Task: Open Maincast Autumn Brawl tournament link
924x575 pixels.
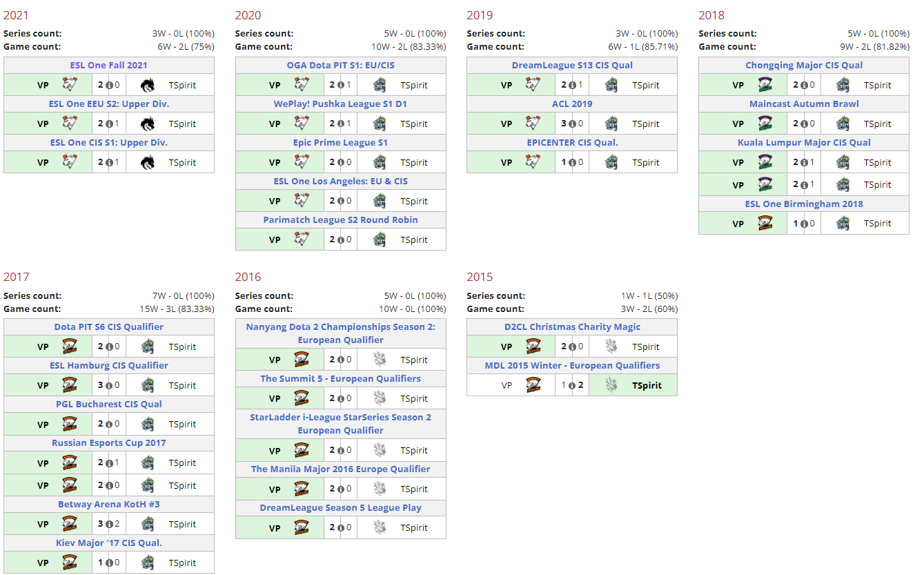Action: pyautogui.click(x=804, y=104)
